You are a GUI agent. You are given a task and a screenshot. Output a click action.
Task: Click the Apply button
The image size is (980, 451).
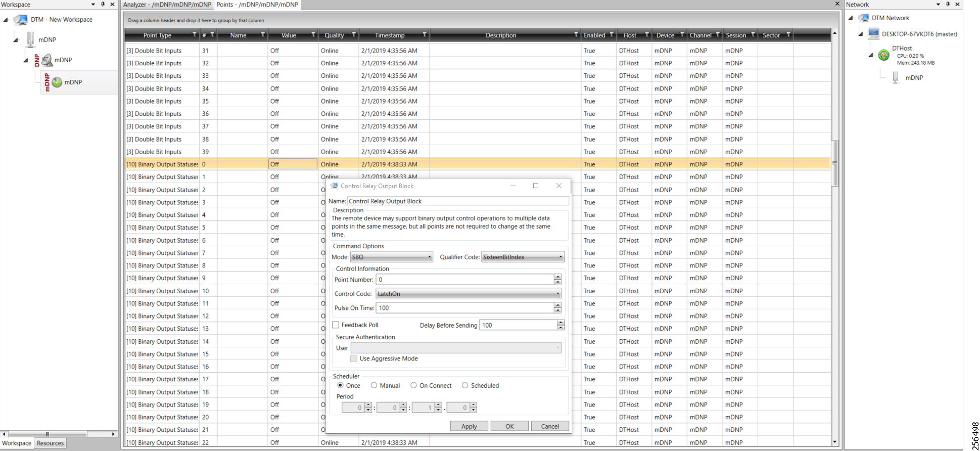[469, 426]
